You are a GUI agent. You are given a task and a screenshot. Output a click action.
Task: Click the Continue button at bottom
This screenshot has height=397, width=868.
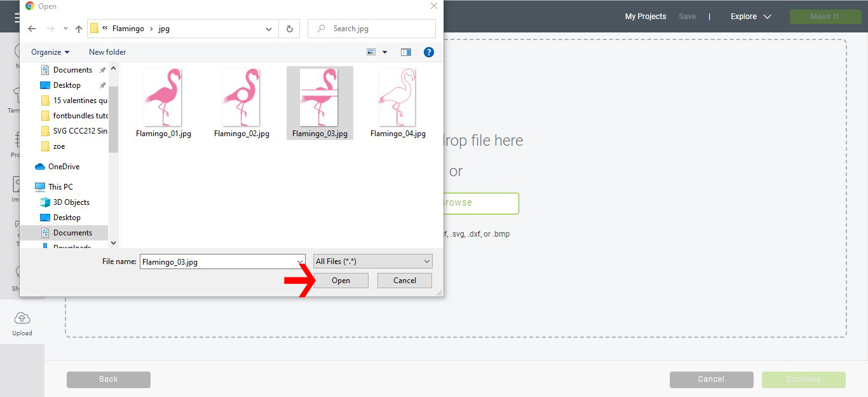[x=804, y=380]
